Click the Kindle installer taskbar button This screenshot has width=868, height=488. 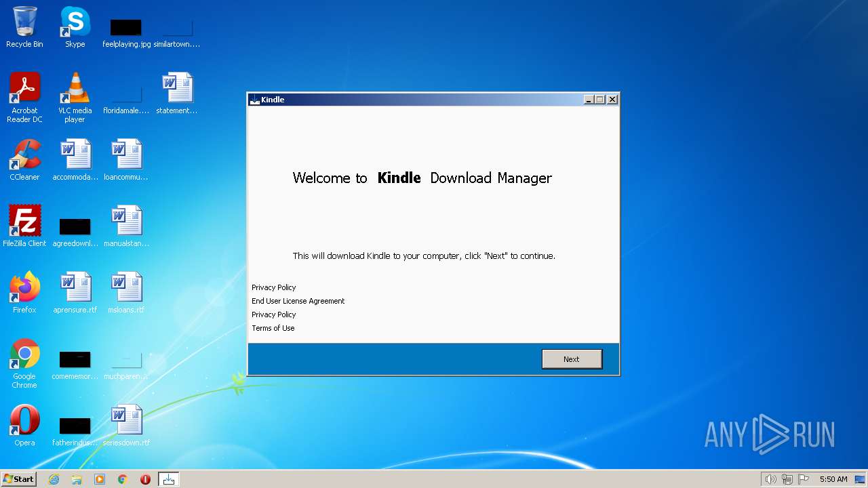pyautogui.click(x=169, y=479)
